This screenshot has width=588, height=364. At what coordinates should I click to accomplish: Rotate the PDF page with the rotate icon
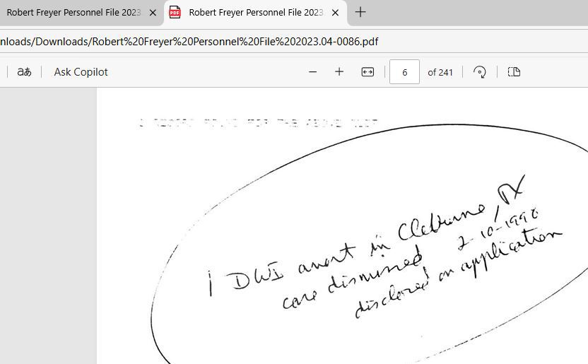tap(480, 72)
